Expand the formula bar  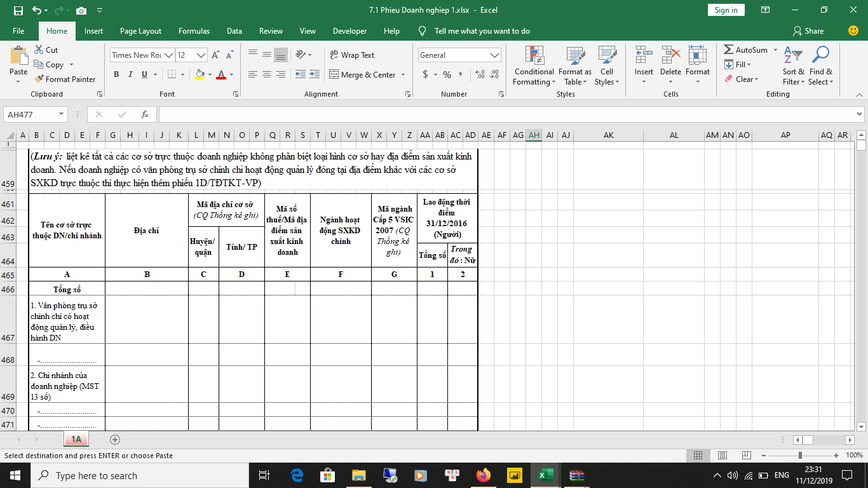click(860, 114)
